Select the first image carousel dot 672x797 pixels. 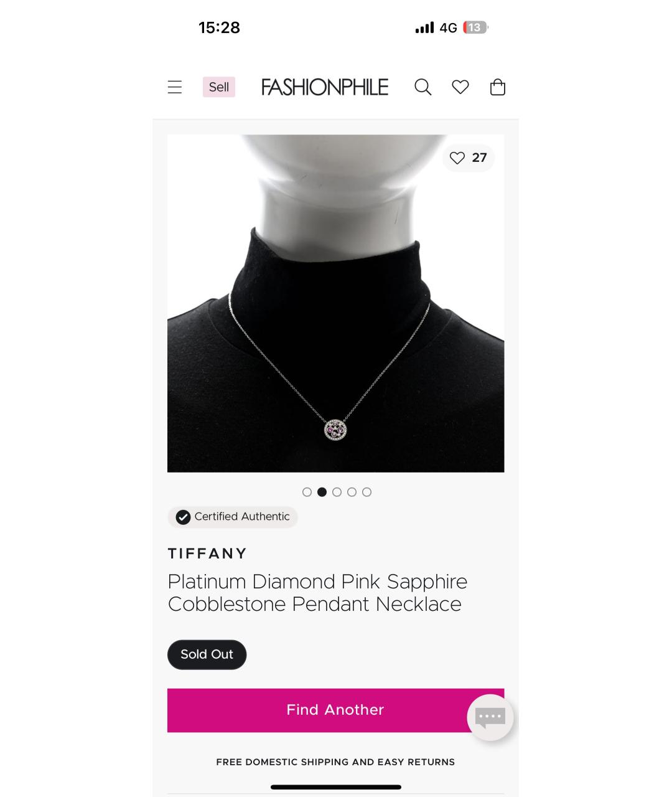pyautogui.click(x=307, y=492)
